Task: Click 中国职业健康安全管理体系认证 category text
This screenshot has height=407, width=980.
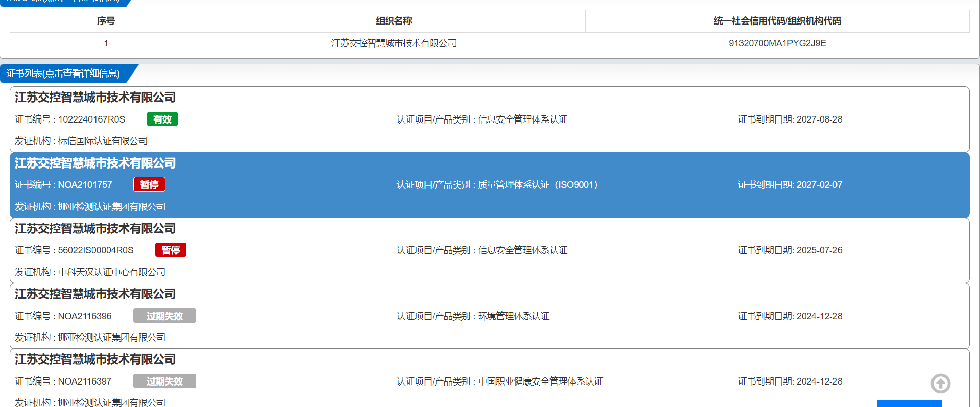Action: tap(540, 381)
